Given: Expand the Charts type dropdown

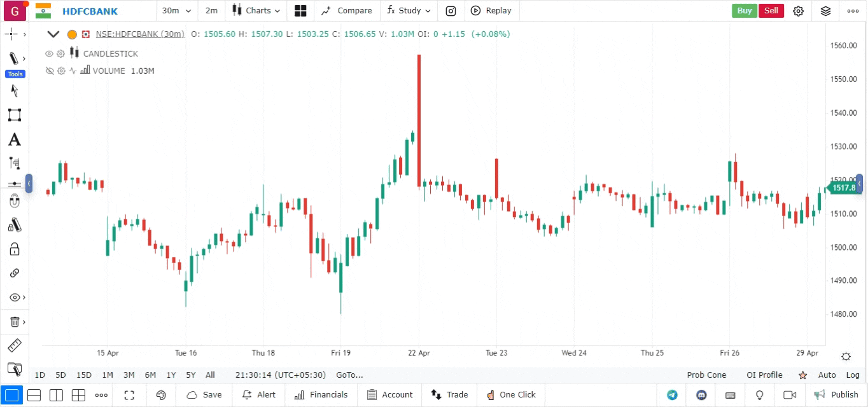Looking at the screenshot, I should coord(256,11).
